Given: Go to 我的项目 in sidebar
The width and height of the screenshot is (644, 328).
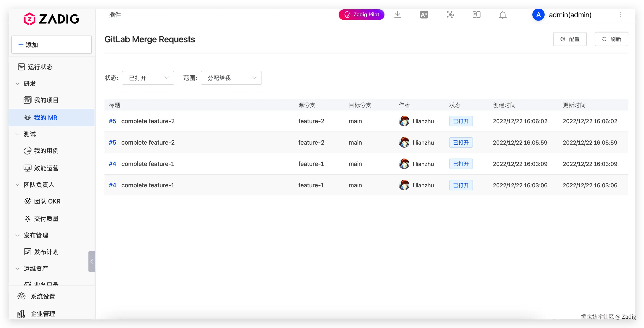Looking at the screenshot, I should click(46, 100).
